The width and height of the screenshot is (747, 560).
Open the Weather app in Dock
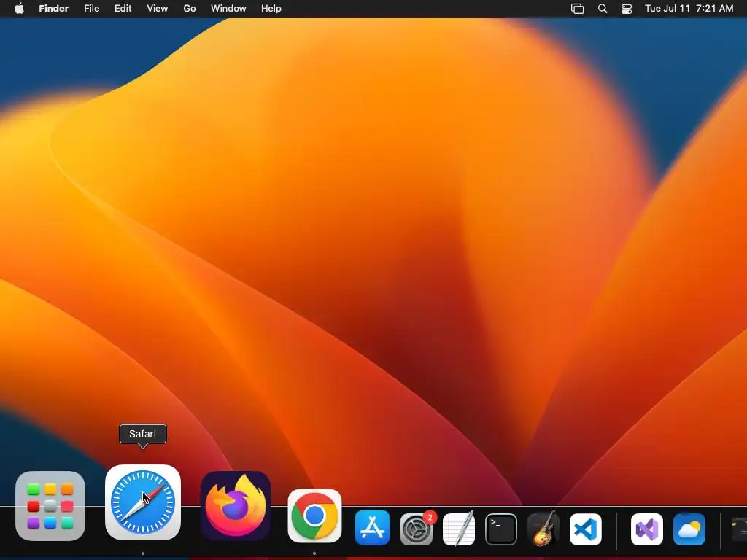(x=689, y=529)
